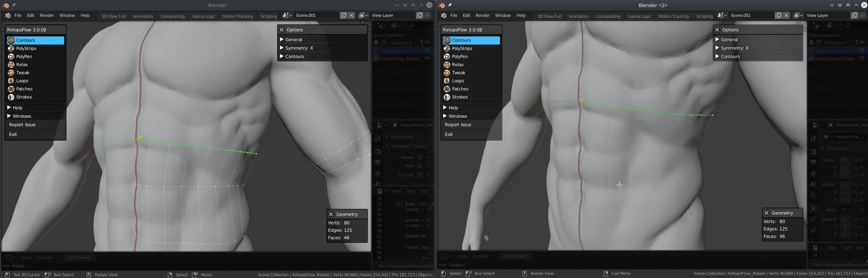
Task: Open Help menu in Blender <2>
Action: (x=521, y=15)
